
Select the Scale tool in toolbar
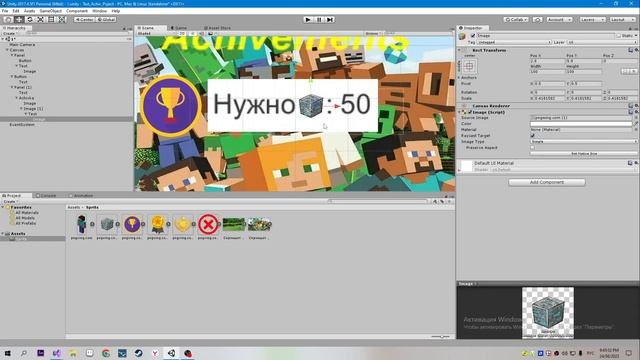coord(40,19)
